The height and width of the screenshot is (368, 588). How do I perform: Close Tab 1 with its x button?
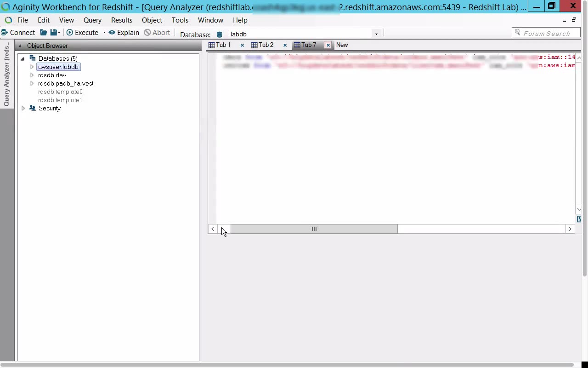pos(243,45)
